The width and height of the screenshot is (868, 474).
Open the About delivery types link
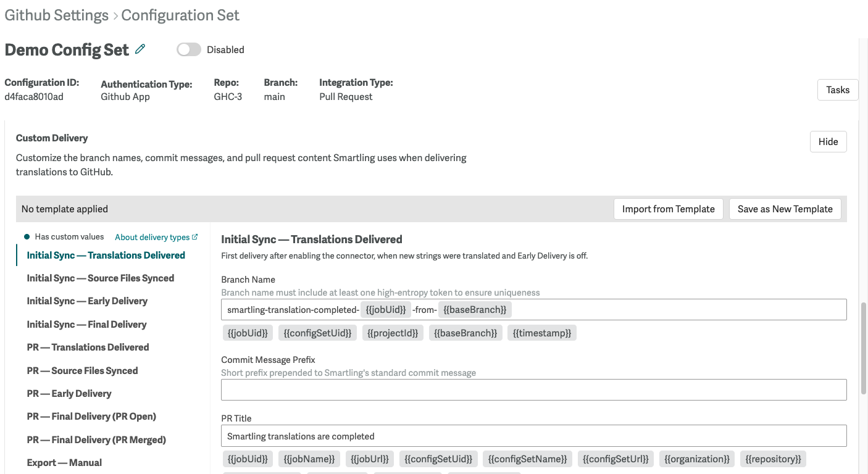[x=152, y=236]
